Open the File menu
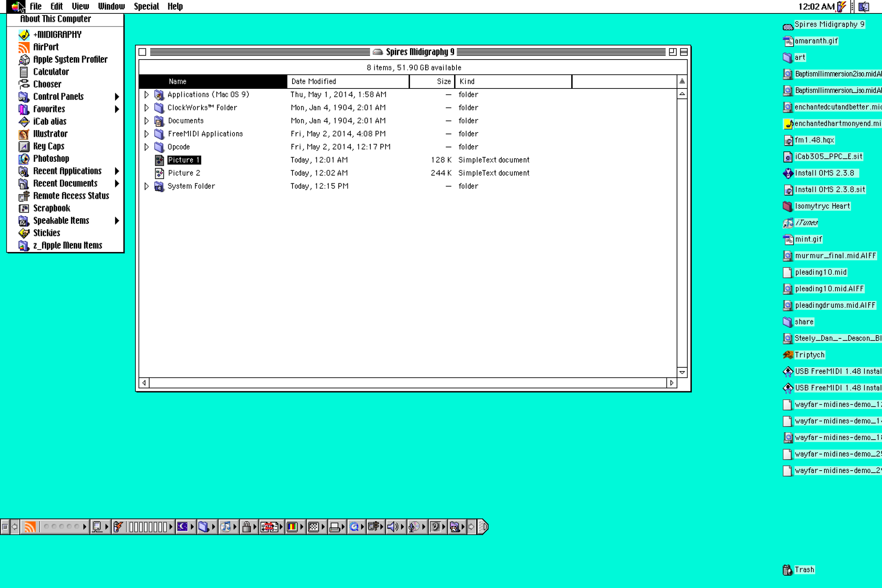Viewport: 882px width, 588px height. coord(36,6)
